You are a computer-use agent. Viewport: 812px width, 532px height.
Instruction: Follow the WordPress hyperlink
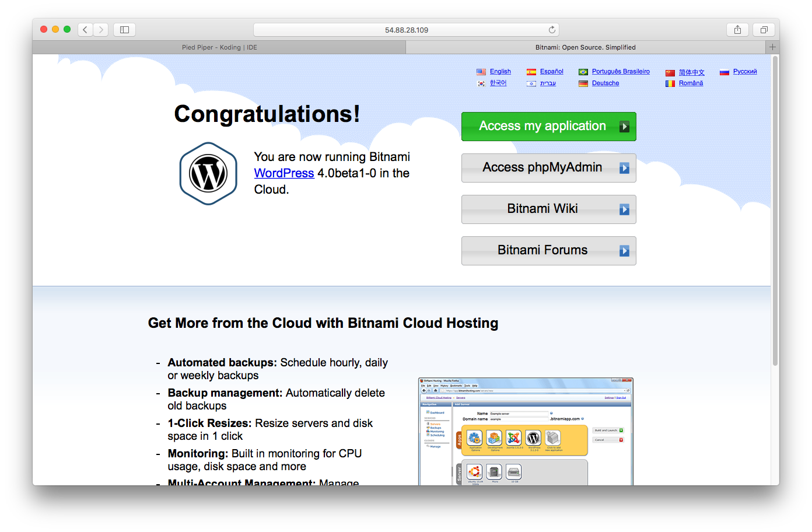pyautogui.click(x=284, y=173)
